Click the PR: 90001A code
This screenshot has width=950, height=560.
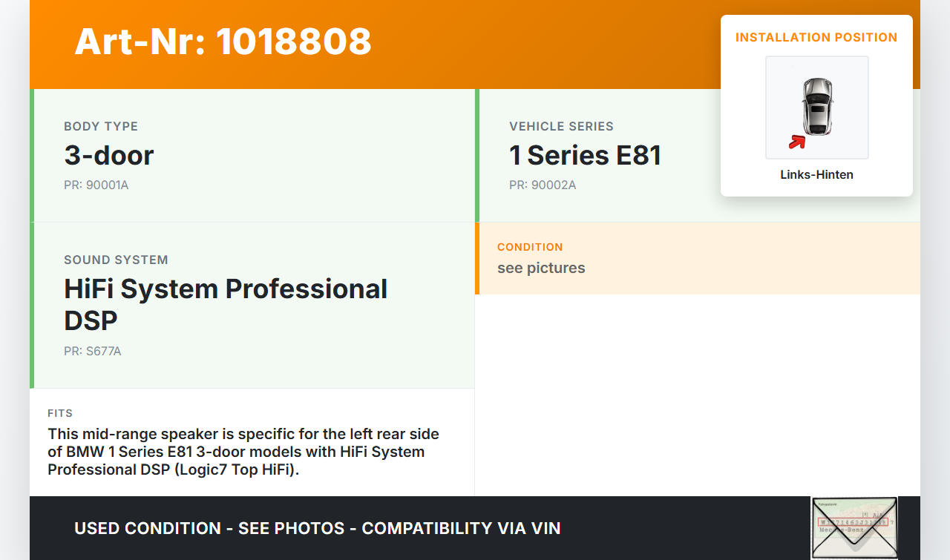click(96, 185)
